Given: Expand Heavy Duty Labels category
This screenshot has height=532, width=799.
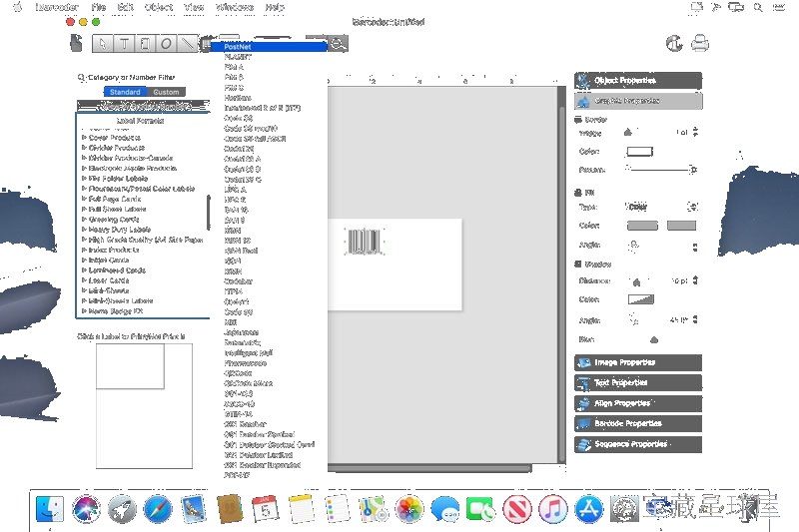Looking at the screenshot, I should click(84, 230).
